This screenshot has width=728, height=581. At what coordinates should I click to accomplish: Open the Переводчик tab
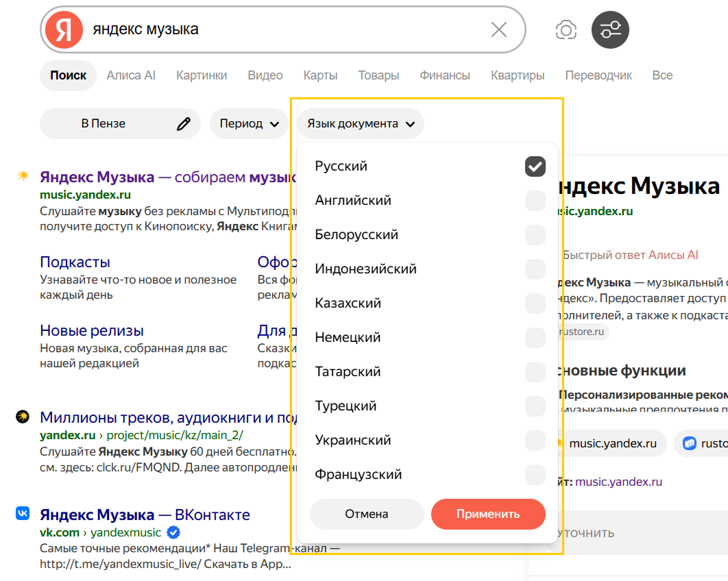pos(598,75)
